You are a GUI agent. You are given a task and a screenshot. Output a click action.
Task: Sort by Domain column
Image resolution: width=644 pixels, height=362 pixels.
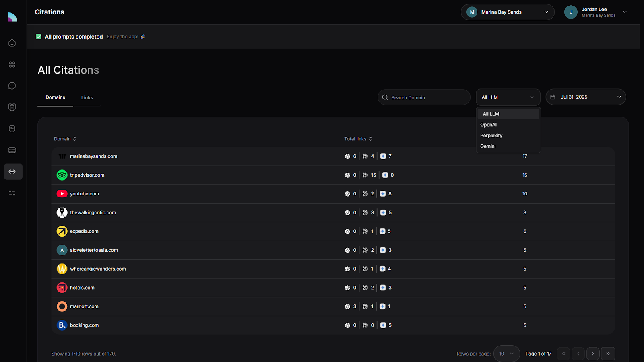coord(65,139)
